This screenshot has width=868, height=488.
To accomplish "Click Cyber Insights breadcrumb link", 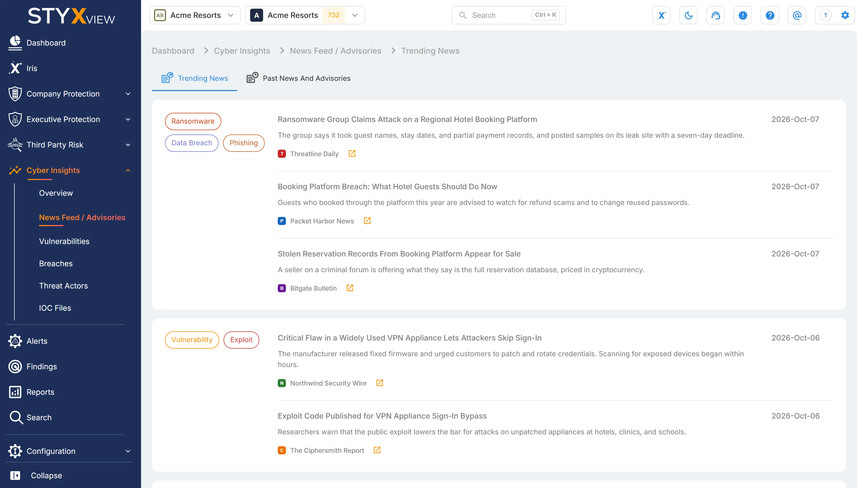I will point(242,51).
